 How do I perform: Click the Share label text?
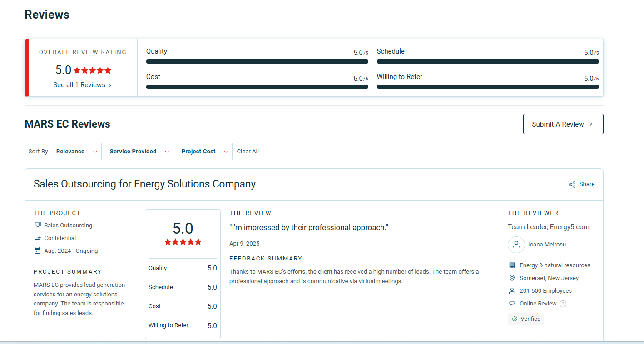587,184
